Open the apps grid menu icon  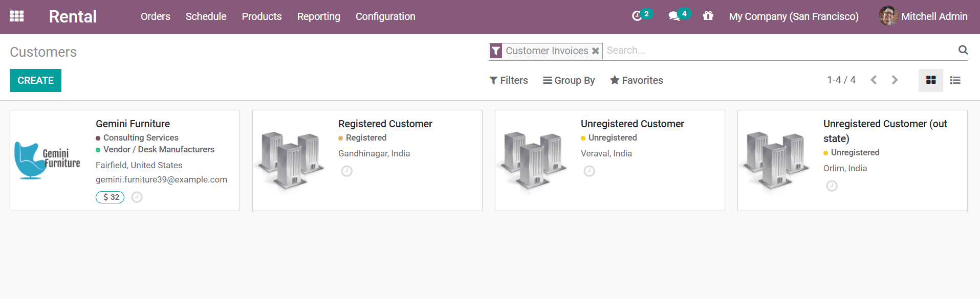[x=16, y=16]
